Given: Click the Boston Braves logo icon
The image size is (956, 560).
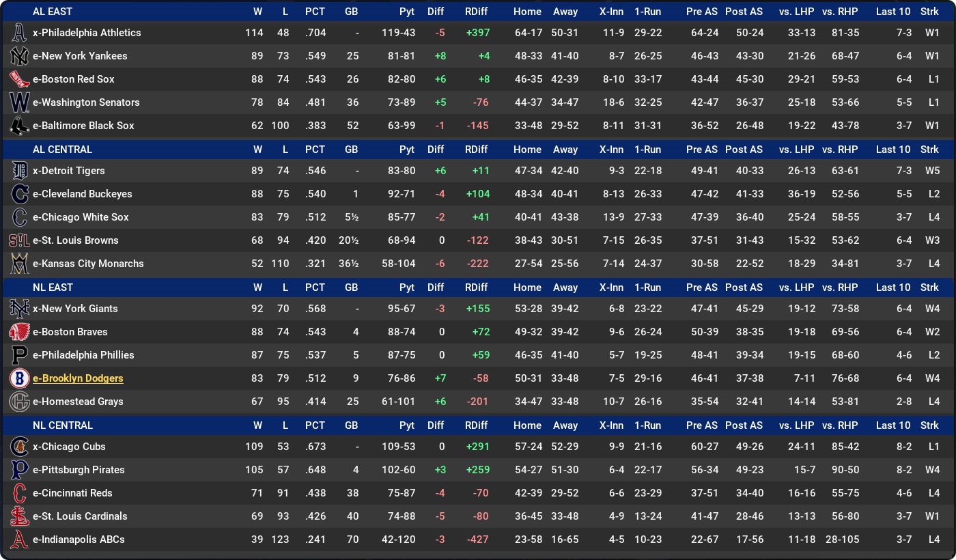Looking at the screenshot, I should point(19,332).
